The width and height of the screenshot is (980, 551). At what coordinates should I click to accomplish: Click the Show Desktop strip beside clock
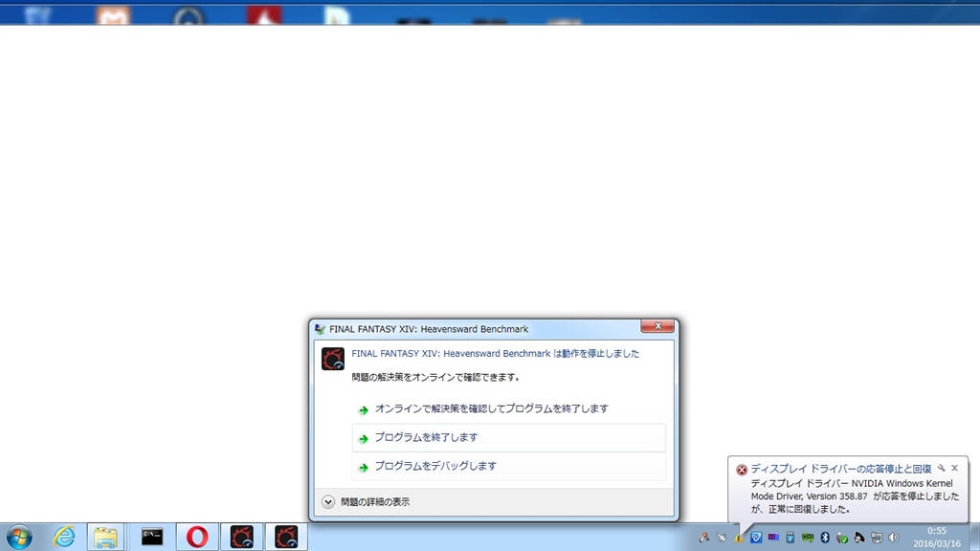975,538
